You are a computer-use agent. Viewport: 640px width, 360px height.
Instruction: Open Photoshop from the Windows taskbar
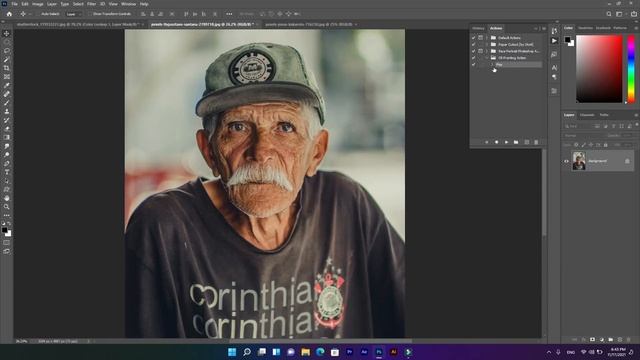pyautogui.click(x=379, y=352)
